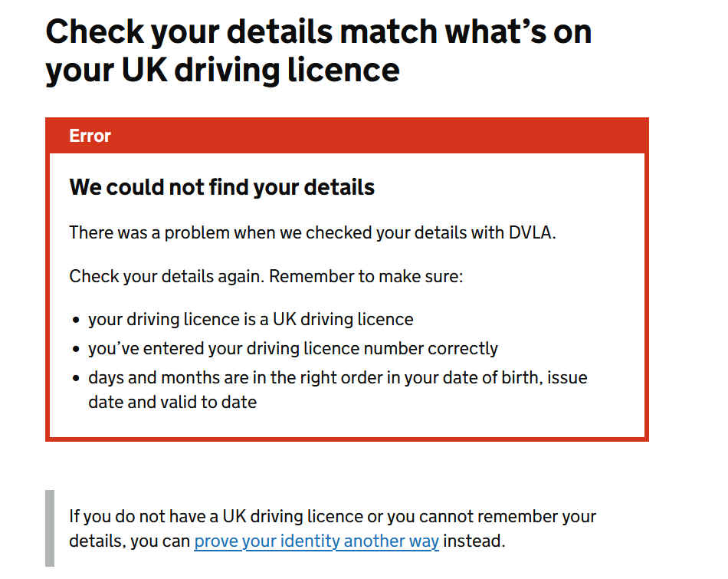Select the "We could not find your details" heading
This screenshot has height=579, width=728.
coord(221,187)
